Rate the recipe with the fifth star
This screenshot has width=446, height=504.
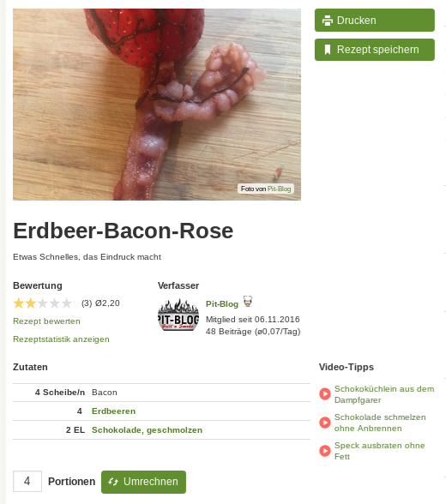(67, 303)
